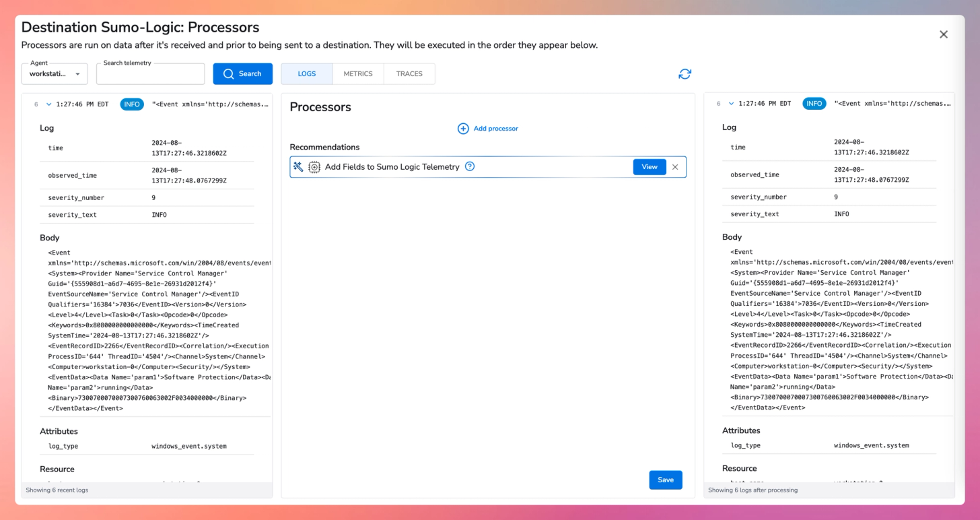The image size is (980, 520).
Task: Click the Recommendations heading
Action: coord(324,147)
